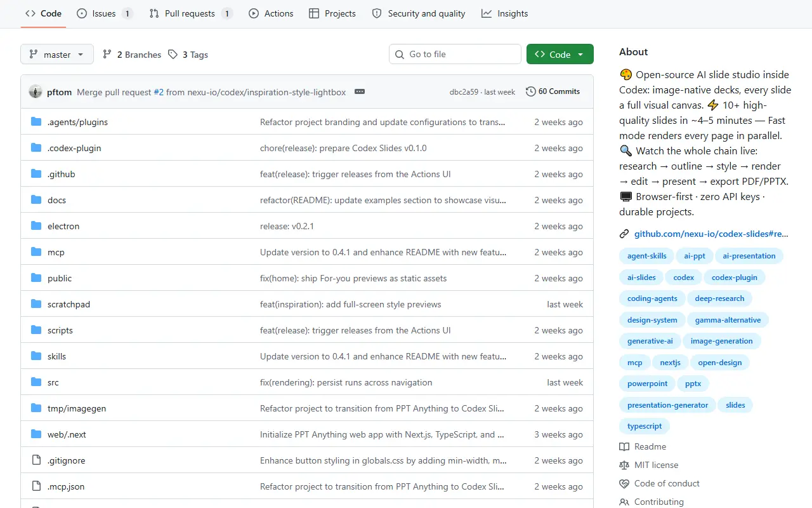Click the folder icon for electron
The height and width of the screenshot is (508, 812).
(36, 226)
